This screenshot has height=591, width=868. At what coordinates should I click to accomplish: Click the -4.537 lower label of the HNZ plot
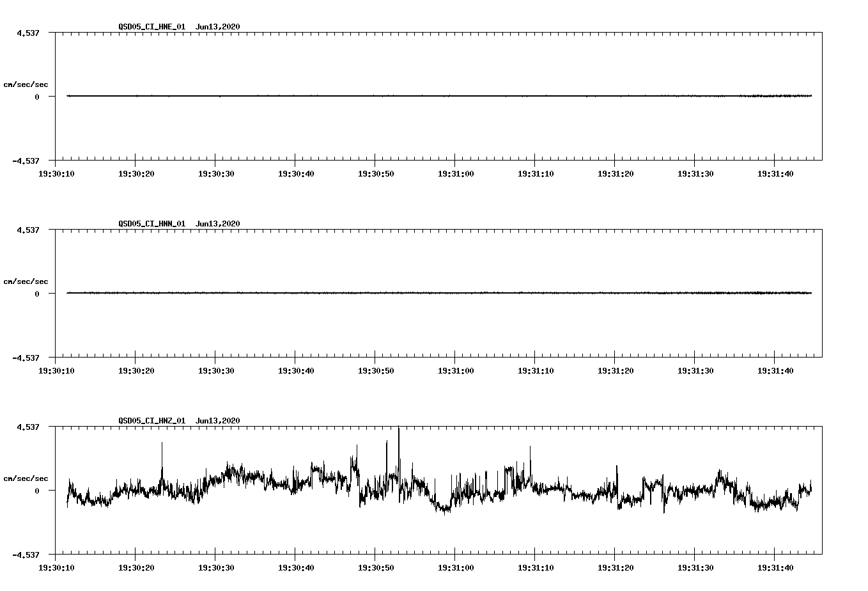click(26, 555)
